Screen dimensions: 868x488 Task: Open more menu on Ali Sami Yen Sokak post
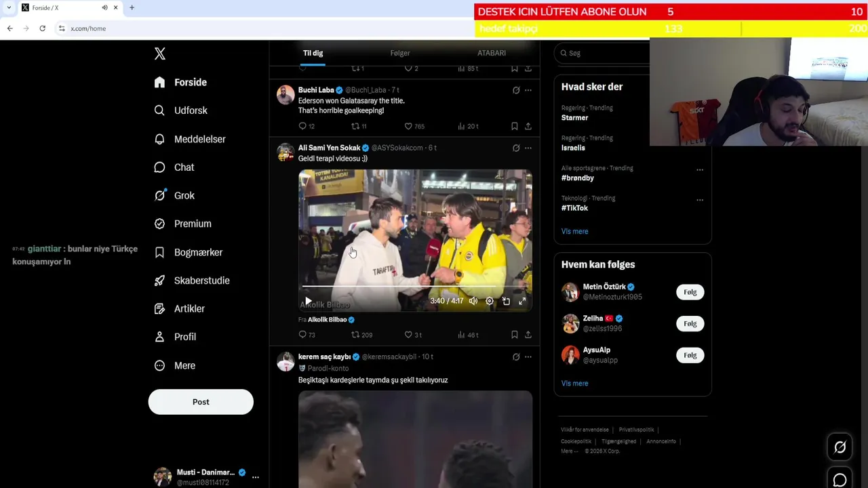(528, 148)
